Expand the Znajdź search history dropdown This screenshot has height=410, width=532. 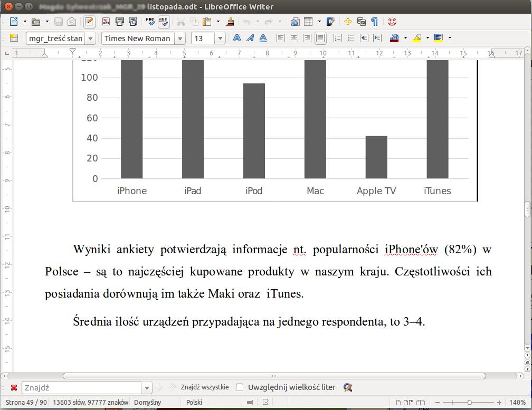click(147, 387)
